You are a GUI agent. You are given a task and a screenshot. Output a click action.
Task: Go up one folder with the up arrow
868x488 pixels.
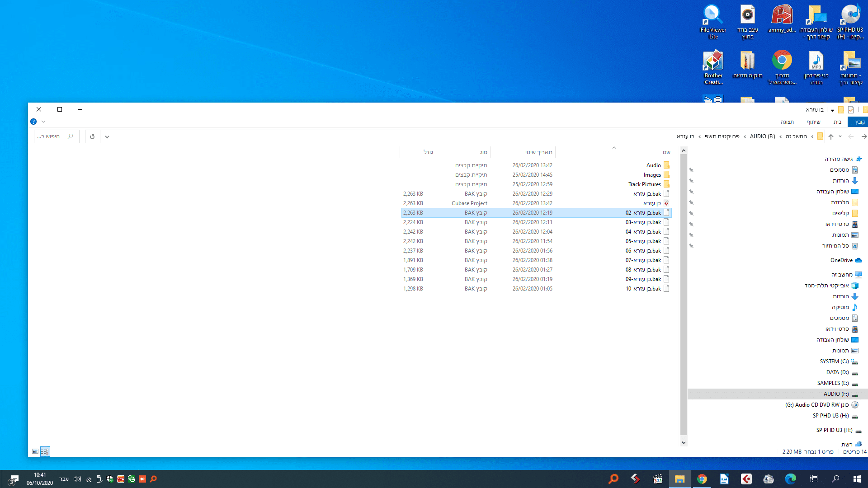point(831,136)
